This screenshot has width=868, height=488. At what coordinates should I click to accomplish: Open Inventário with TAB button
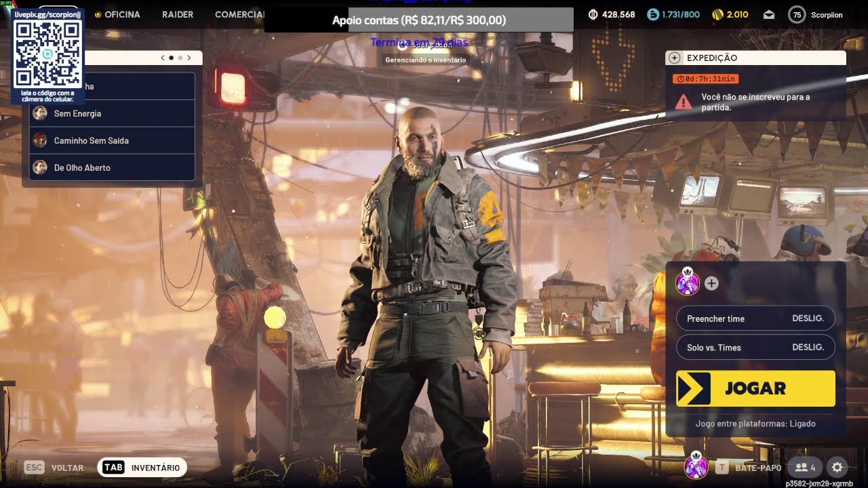coord(142,467)
